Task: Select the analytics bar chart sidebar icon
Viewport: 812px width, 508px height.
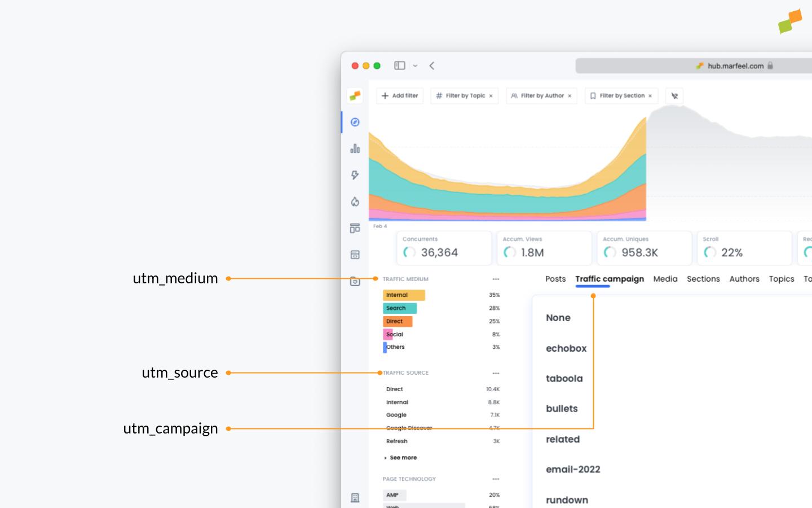Action: click(355, 148)
